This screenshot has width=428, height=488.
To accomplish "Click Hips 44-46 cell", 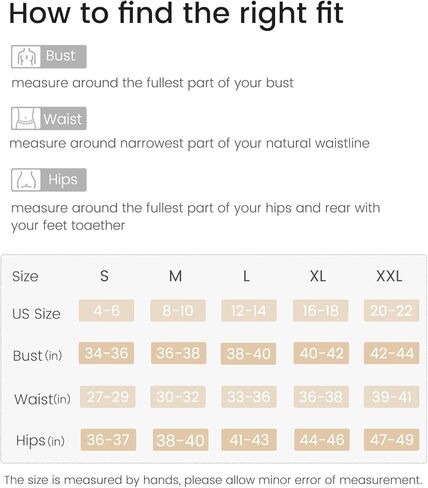I will click(x=322, y=440).
